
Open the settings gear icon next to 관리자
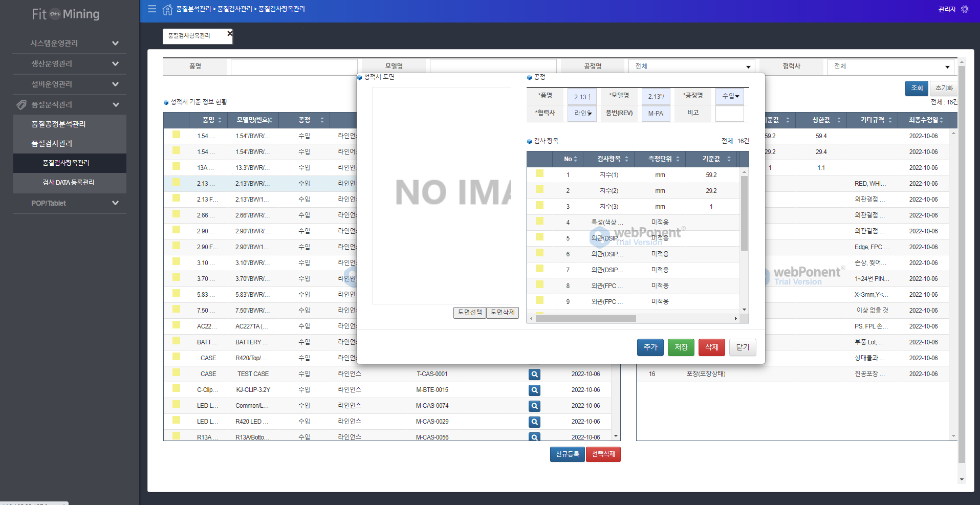965,9
